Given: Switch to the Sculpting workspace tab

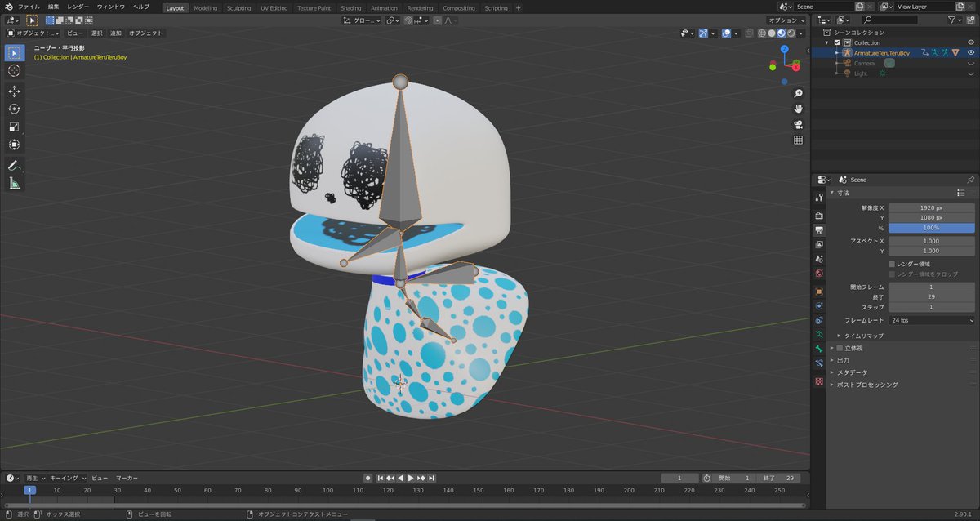Looking at the screenshot, I should (239, 7).
